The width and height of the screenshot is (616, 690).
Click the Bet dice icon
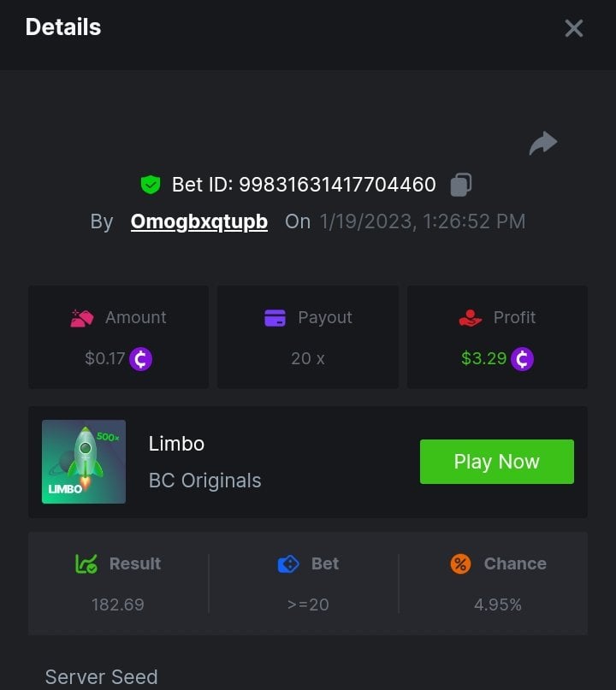[x=288, y=563]
